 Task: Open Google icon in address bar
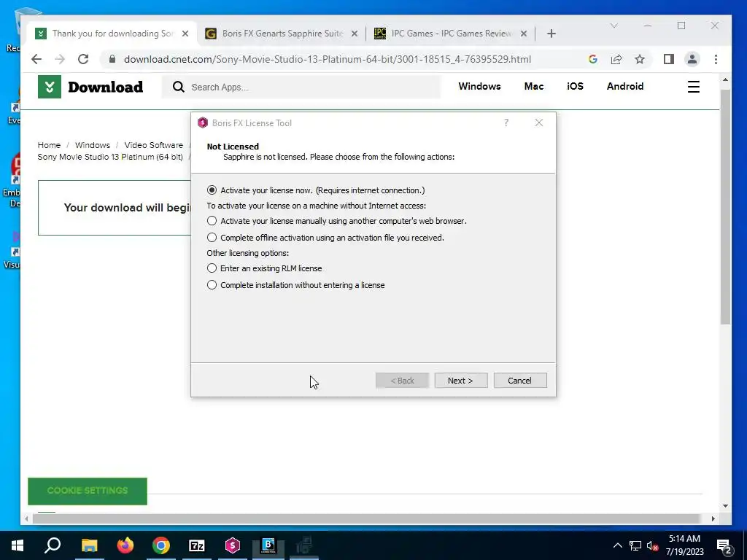[592, 59]
